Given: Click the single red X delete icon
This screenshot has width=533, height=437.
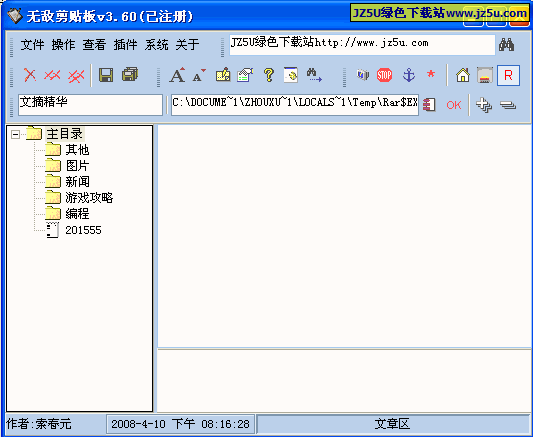Looking at the screenshot, I should click(30, 75).
